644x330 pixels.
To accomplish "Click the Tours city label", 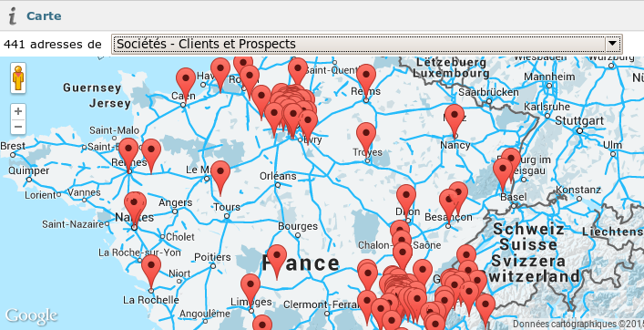I will point(227,207).
